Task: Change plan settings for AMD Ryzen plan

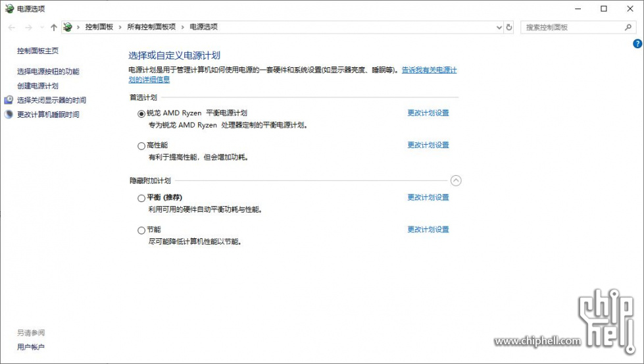Action: coord(428,113)
